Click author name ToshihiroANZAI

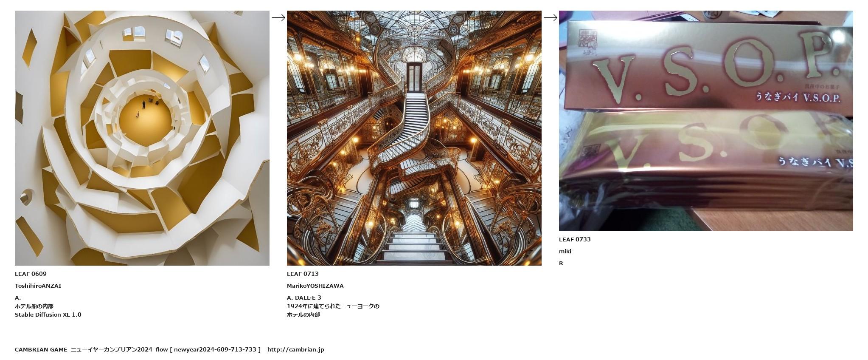coord(38,286)
